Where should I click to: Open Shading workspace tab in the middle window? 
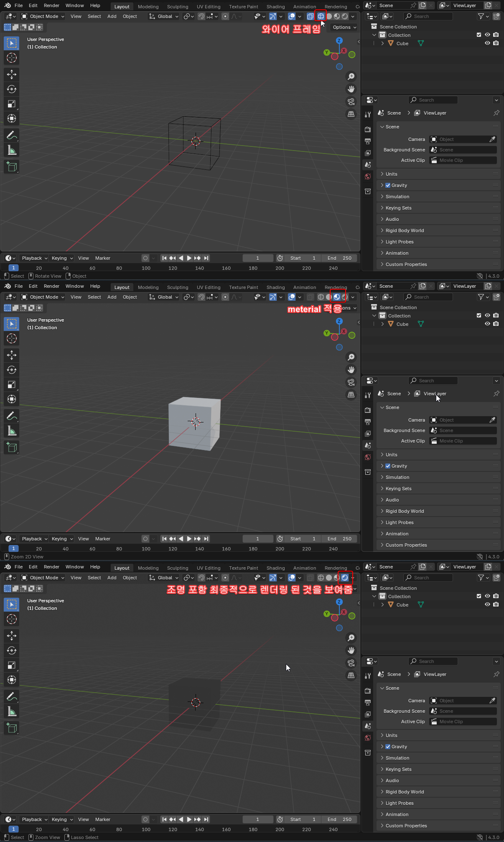point(276,287)
